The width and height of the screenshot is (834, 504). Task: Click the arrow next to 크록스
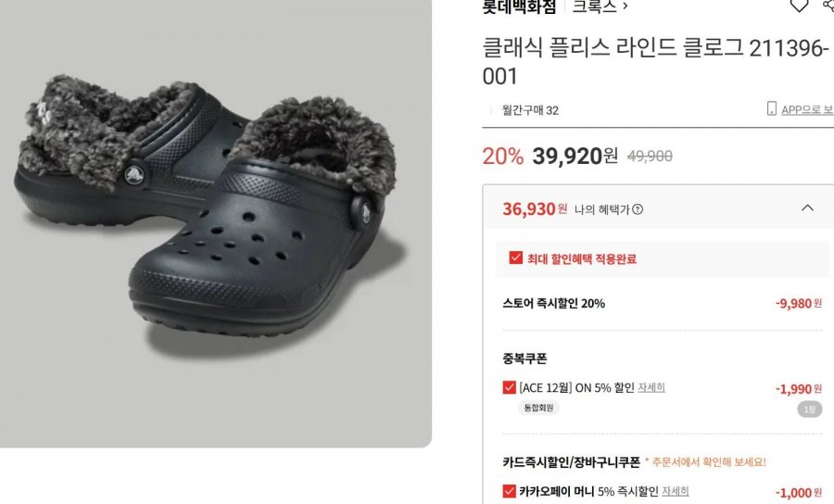pyautogui.click(x=625, y=6)
